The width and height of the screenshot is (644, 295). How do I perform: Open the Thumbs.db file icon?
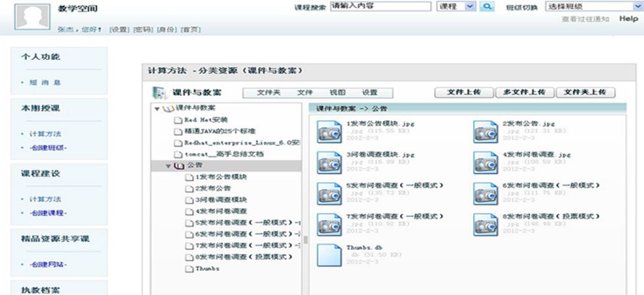[x=329, y=255]
